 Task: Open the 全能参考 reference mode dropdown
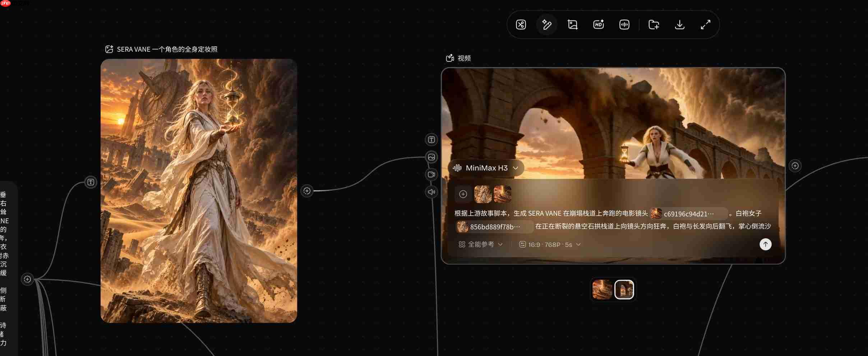(x=480, y=244)
